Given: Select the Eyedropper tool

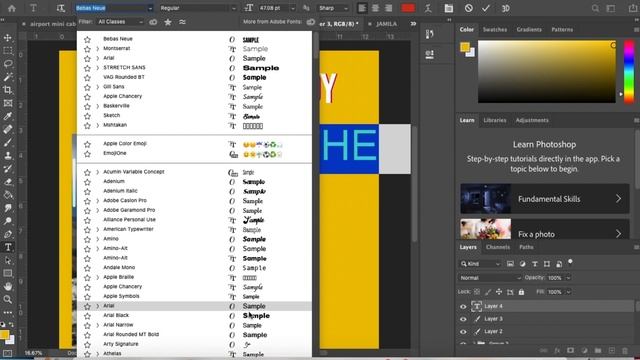Looking at the screenshot, I should pyautogui.click(x=8, y=116).
